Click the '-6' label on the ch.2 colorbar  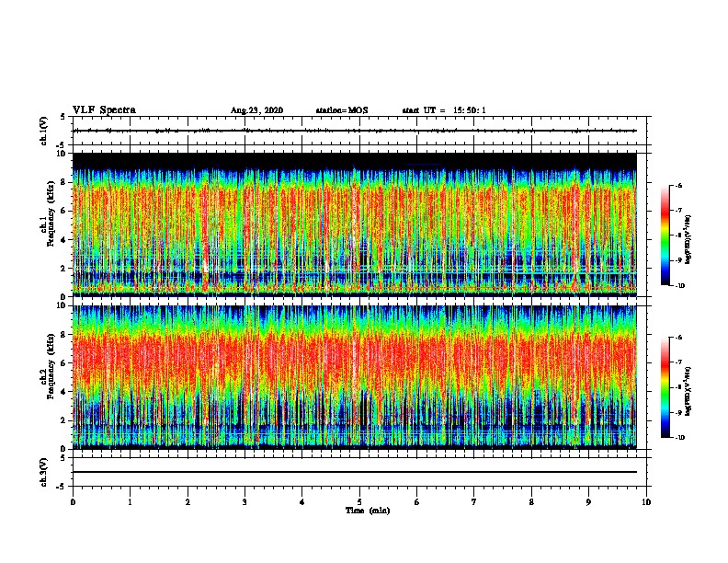click(678, 338)
